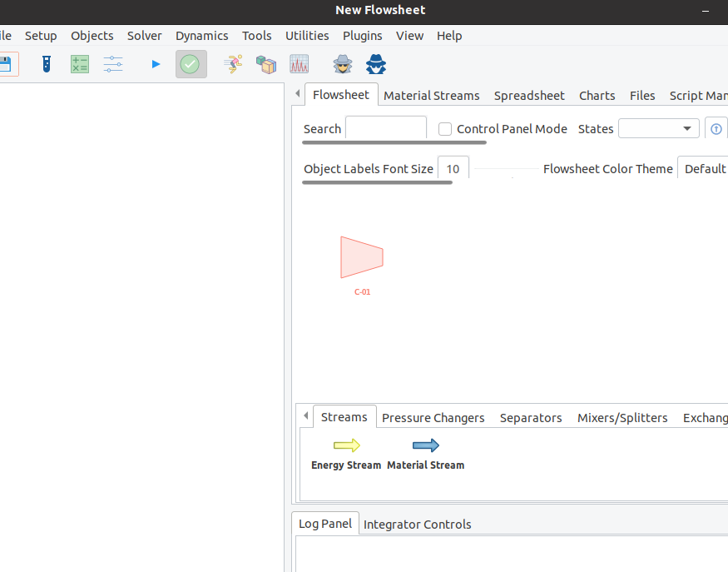Switch to the Integrator Controls tab
The height and width of the screenshot is (572, 728).
point(417,525)
